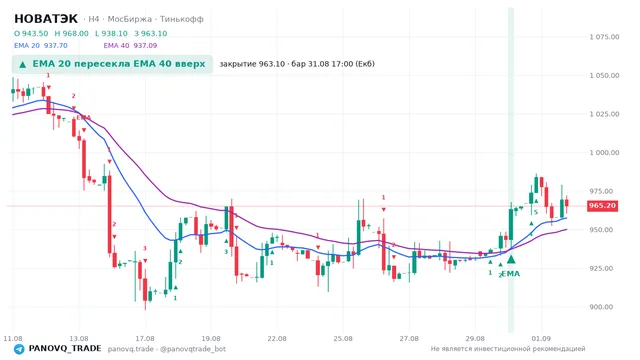The width and height of the screenshot is (640, 360).
Task: Click the 1 000.00 price axis label
Action: [x=604, y=153]
